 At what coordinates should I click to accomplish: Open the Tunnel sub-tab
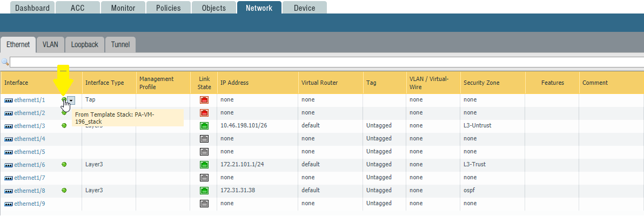point(120,45)
